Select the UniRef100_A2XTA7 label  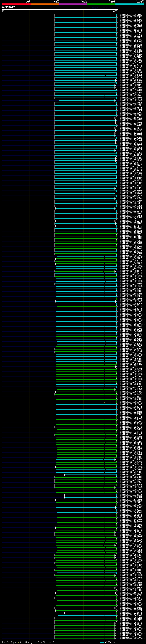point(131,87)
